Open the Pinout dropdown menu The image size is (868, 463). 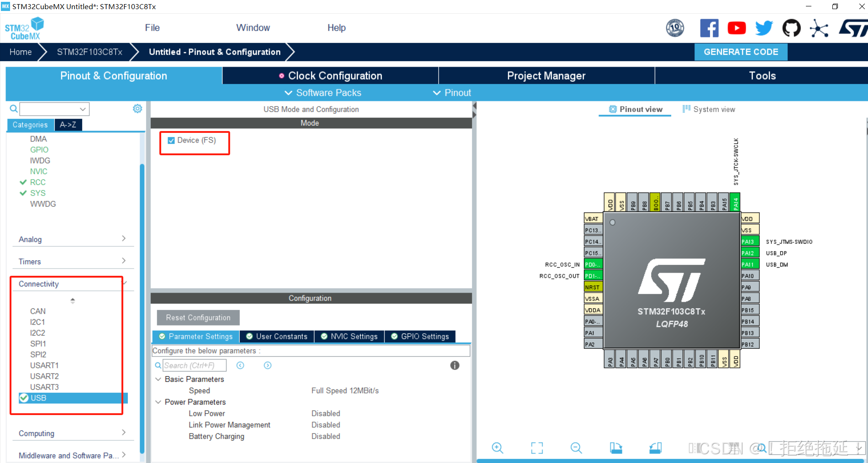tap(452, 93)
